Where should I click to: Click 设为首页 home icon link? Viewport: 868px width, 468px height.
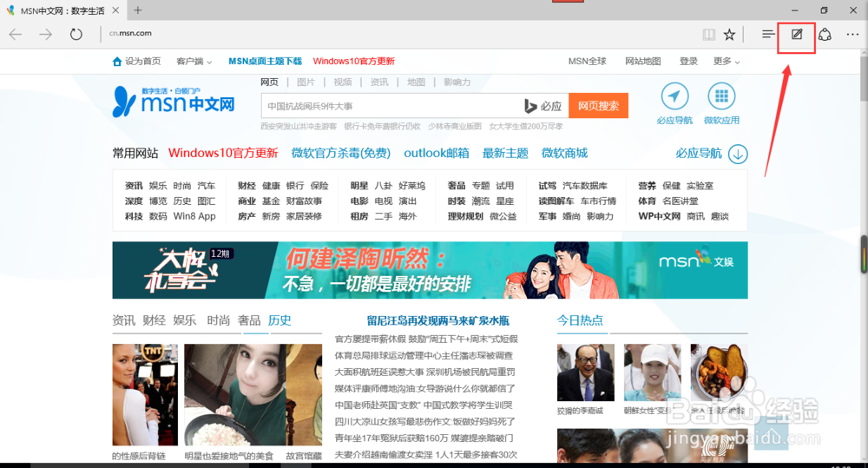pos(136,62)
